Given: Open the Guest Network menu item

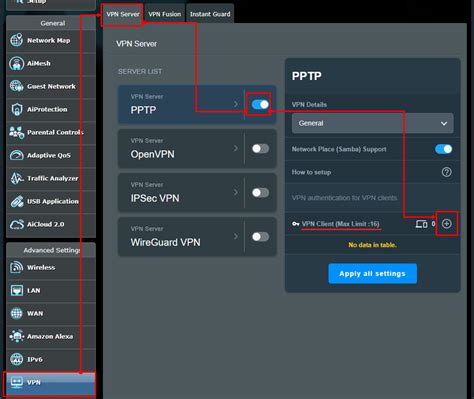Looking at the screenshot, I should [51, 86].
